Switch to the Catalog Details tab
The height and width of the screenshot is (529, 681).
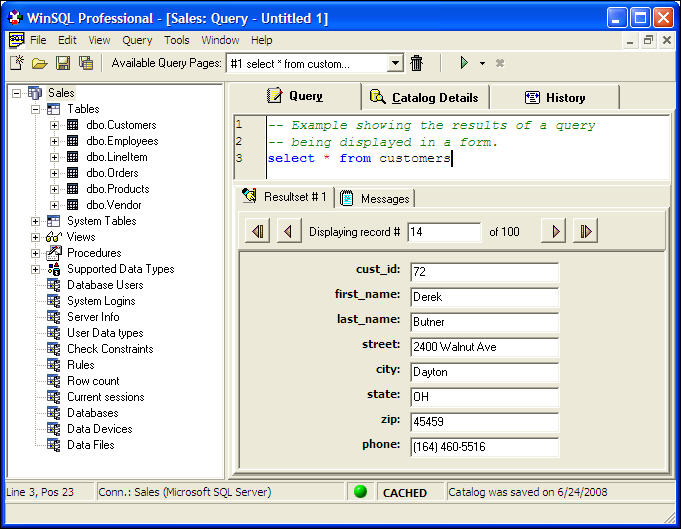(x=425, y=97)
